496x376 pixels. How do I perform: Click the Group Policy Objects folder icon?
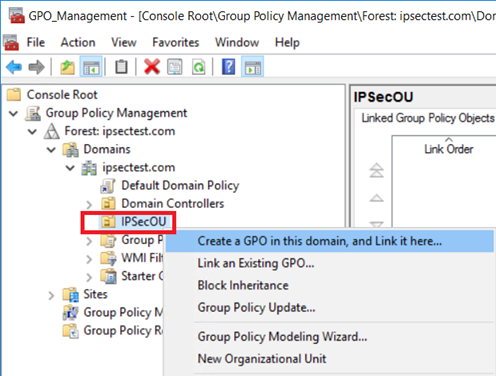[108, 240]
